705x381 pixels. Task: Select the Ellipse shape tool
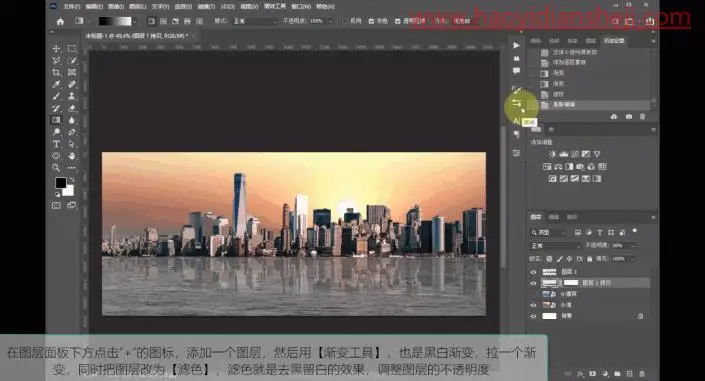[x=56, y=156]
